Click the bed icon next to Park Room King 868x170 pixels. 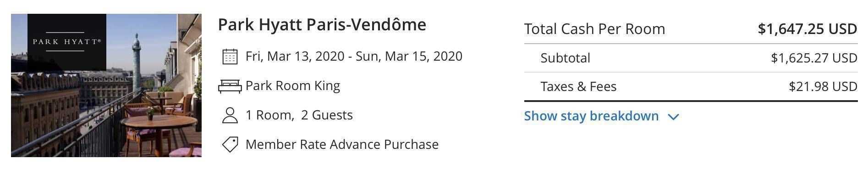230,86
